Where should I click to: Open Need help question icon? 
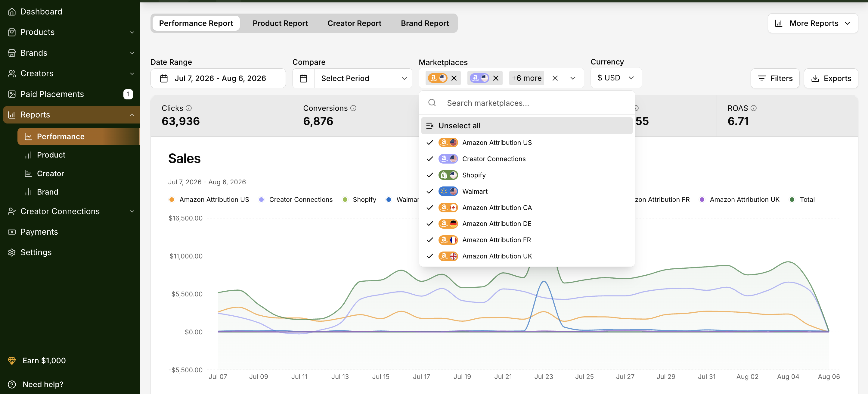click(x=12, y=384)
